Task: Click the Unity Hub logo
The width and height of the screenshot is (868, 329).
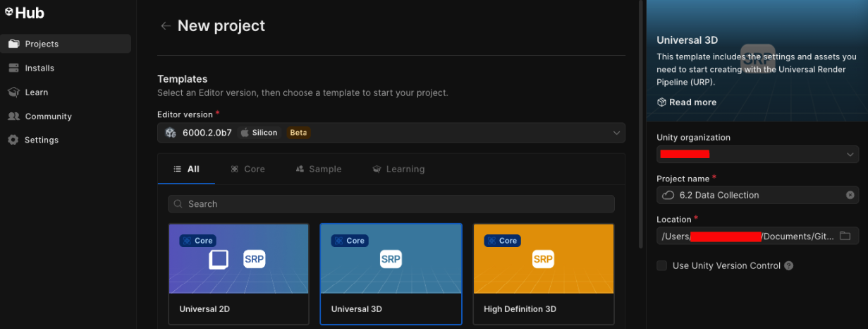Action: tap(25, 13)
